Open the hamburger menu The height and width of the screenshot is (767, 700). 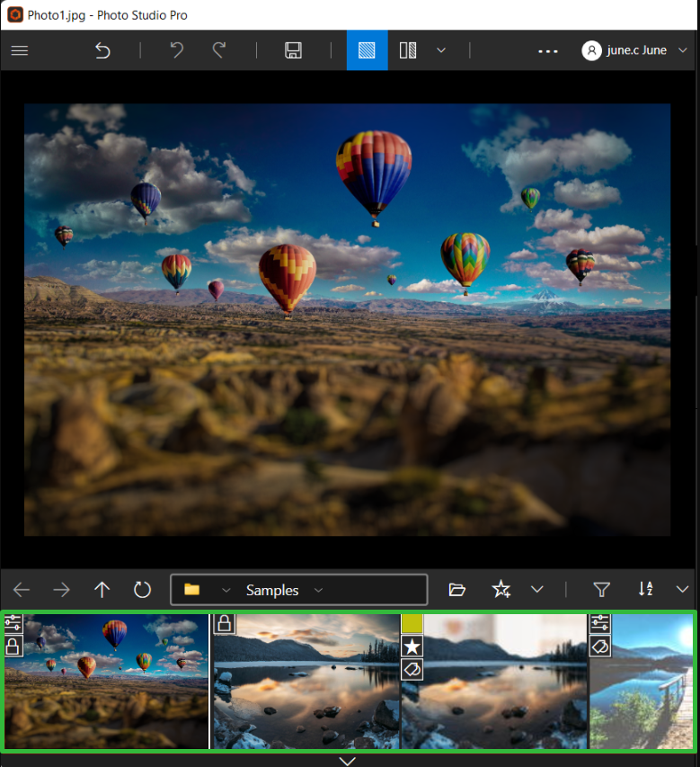point(20,50)
